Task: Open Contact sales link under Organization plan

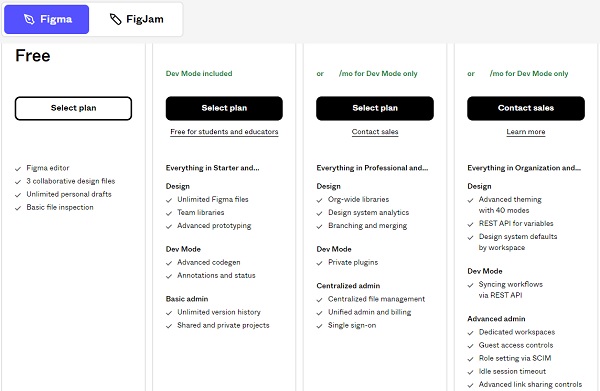Action: tap(375, 132)
